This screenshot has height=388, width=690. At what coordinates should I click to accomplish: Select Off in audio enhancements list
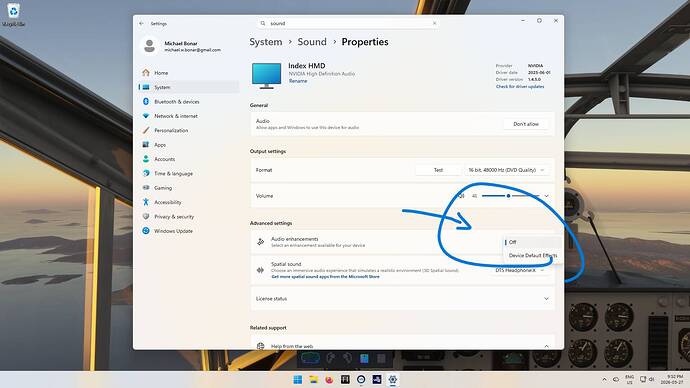pyautogui.click(x=532, y=242)
